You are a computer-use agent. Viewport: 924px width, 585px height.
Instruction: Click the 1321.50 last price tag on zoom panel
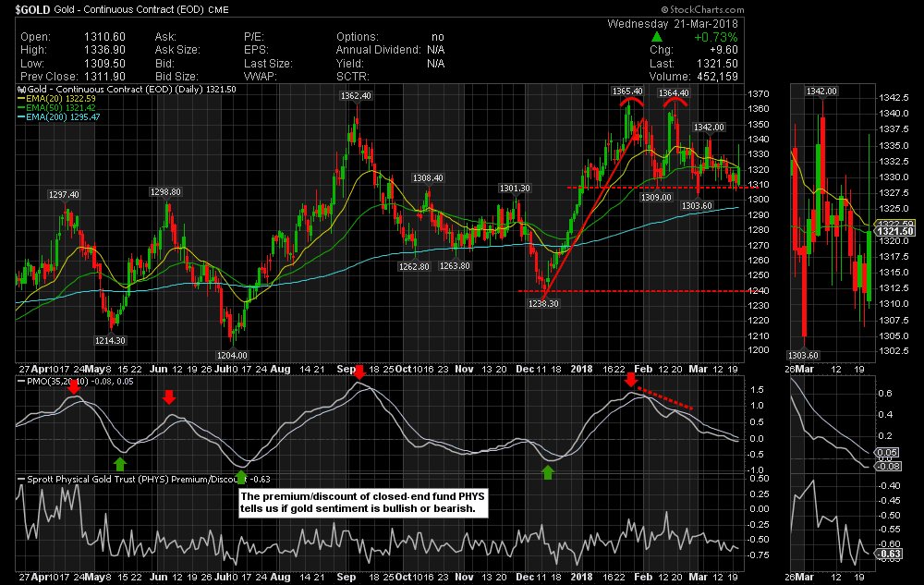(895, 232)
